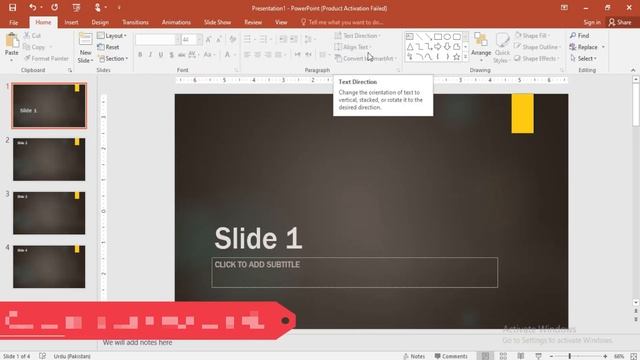Viewport: 640px width, 360px height.
Task: Click the Copy command
Action: click(x=34, y=47)
